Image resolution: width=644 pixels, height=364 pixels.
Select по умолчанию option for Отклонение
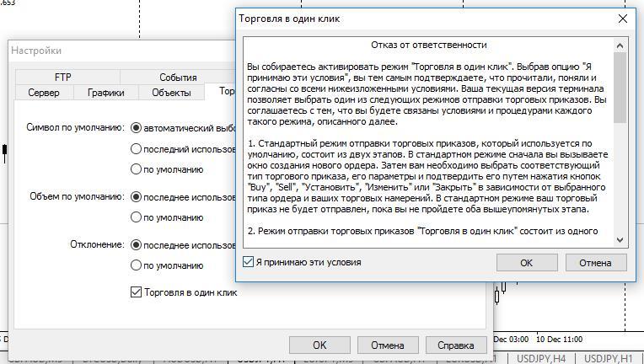pos(136,265)
